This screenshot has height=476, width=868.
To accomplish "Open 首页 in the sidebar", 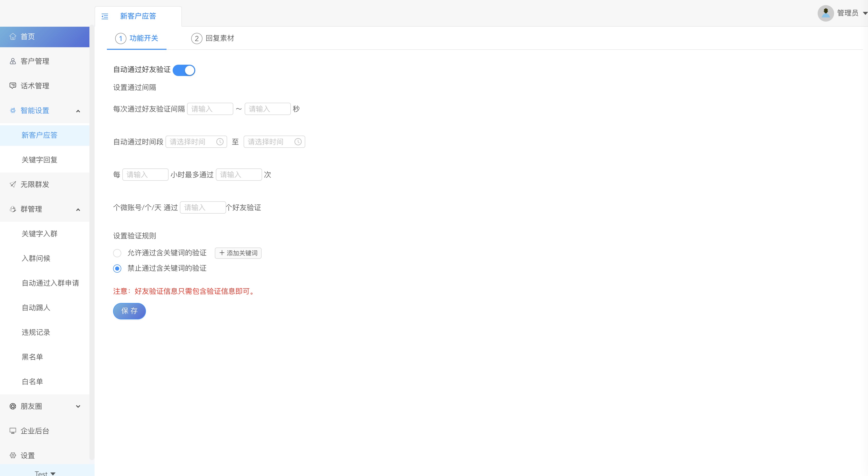I will click(x=44, y=37).
